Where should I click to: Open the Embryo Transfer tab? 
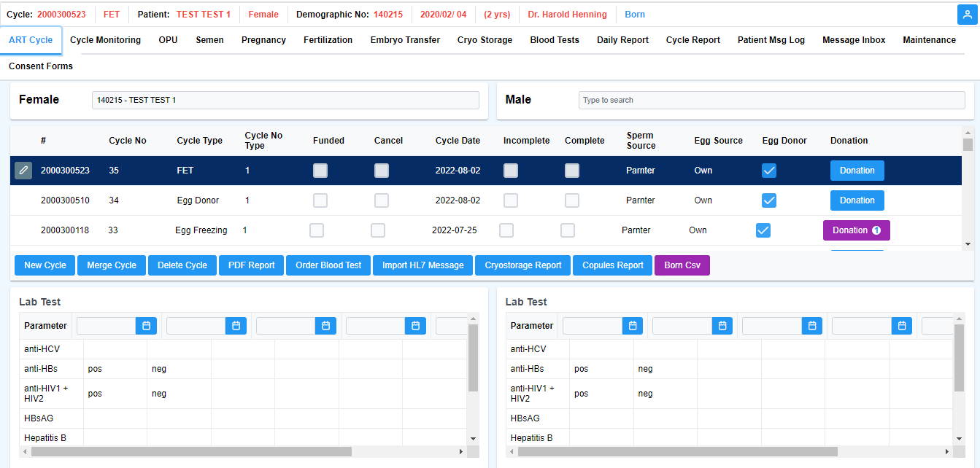(405, 40)
